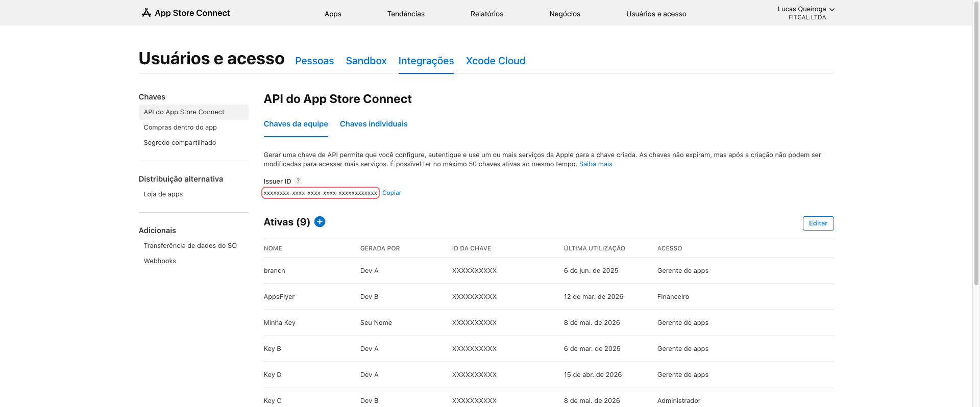Click the Issuer ID value field

pos(321,193)
